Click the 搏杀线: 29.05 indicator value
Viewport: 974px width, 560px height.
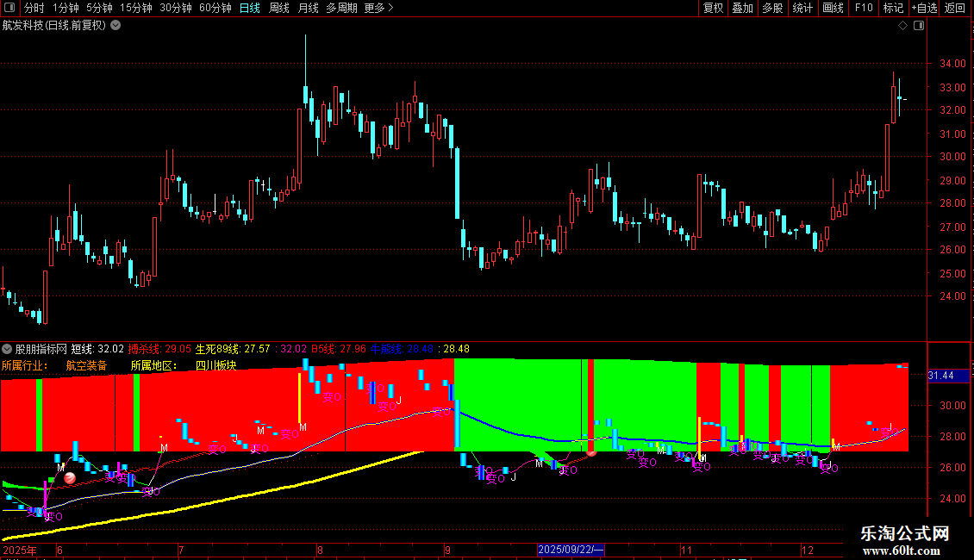click(159, 349)
